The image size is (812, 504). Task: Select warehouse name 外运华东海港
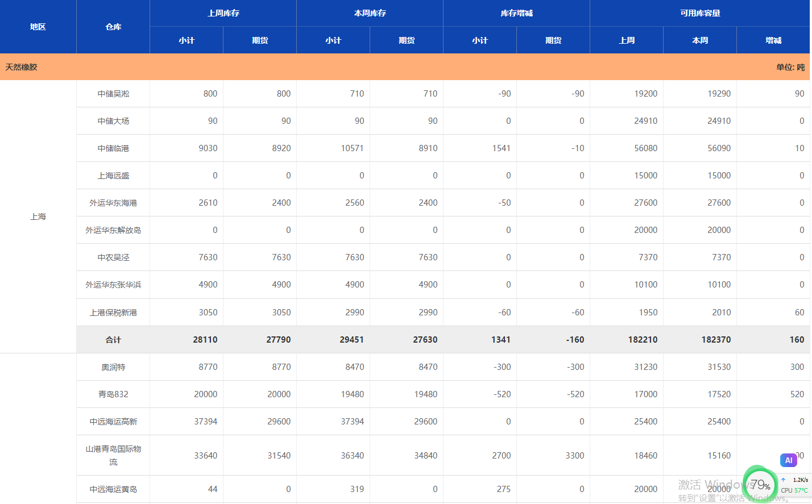[x=113, y=203]
